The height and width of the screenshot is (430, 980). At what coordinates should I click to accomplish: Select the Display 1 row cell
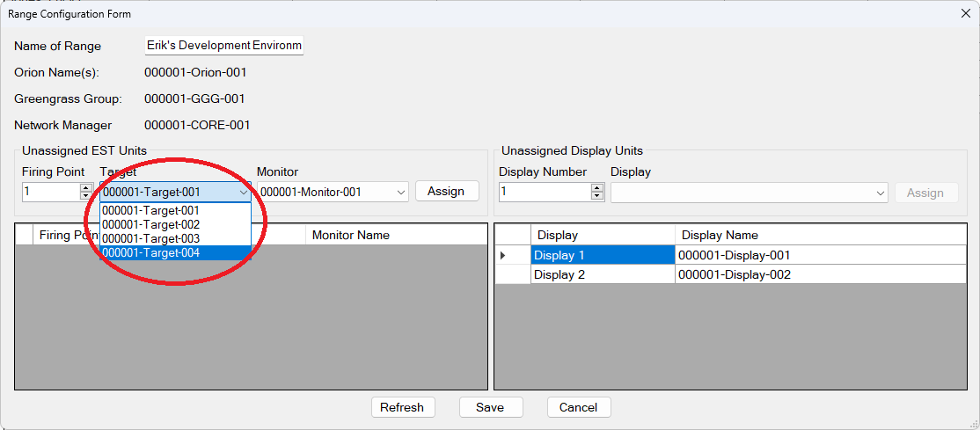tap(603, 255)
